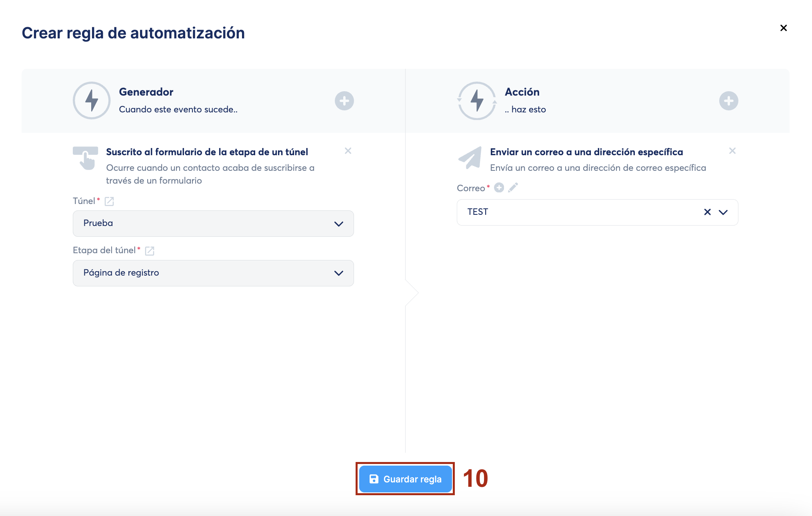
Task: Click the Generador lightning bolt icon
Action: [x=92, y=101]
